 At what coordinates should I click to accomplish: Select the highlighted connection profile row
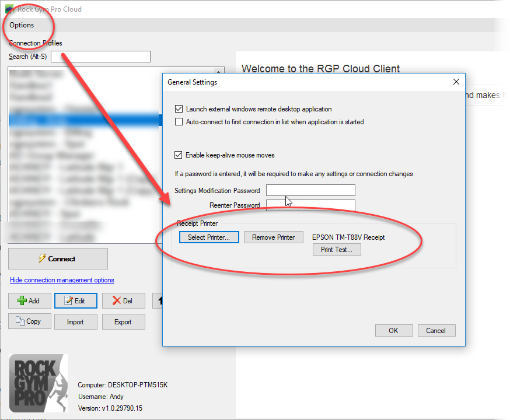pyautogui.click(x=85, y=120)
